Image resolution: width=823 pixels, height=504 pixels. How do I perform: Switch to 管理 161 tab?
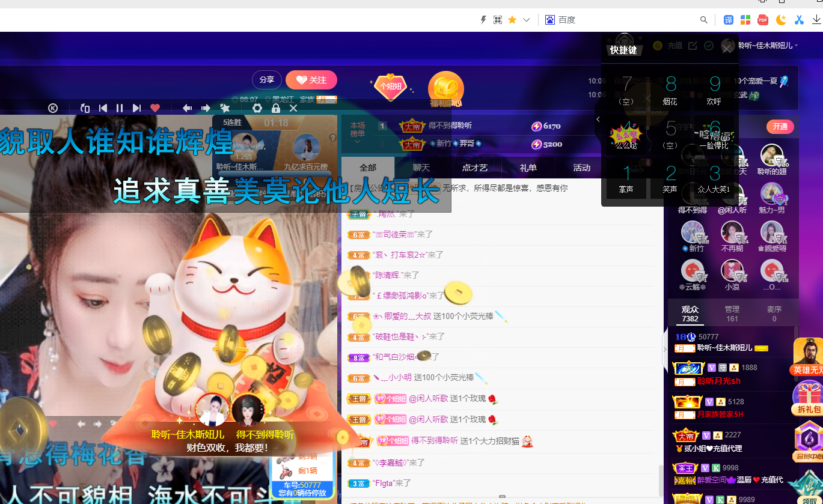pos(732,314)
